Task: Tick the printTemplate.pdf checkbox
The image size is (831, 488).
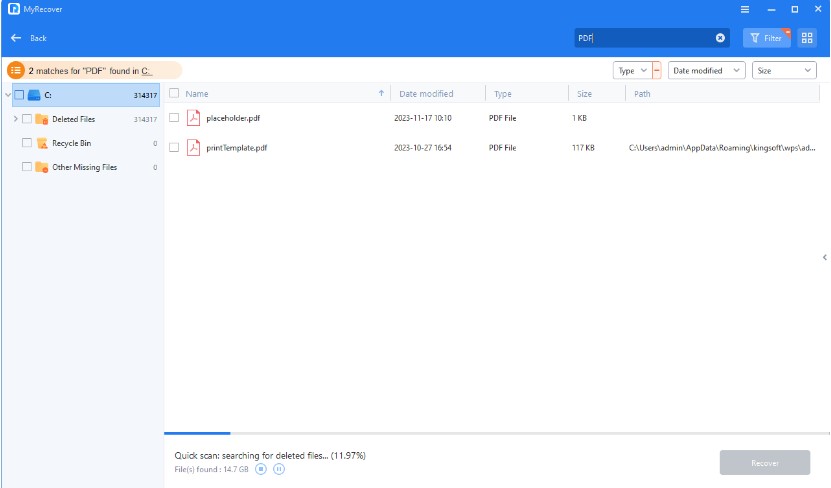Action: click(174, 147)
